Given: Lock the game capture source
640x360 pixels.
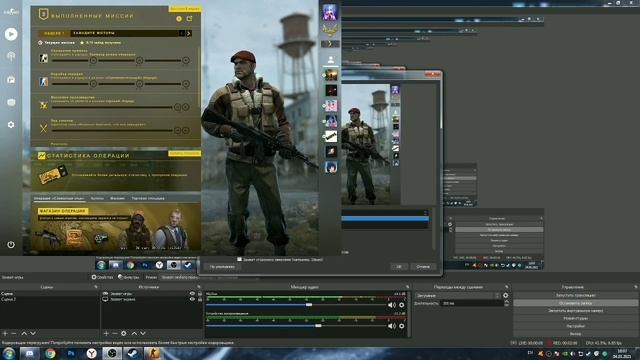Looking at the screenshot, I should coord(200,293).
